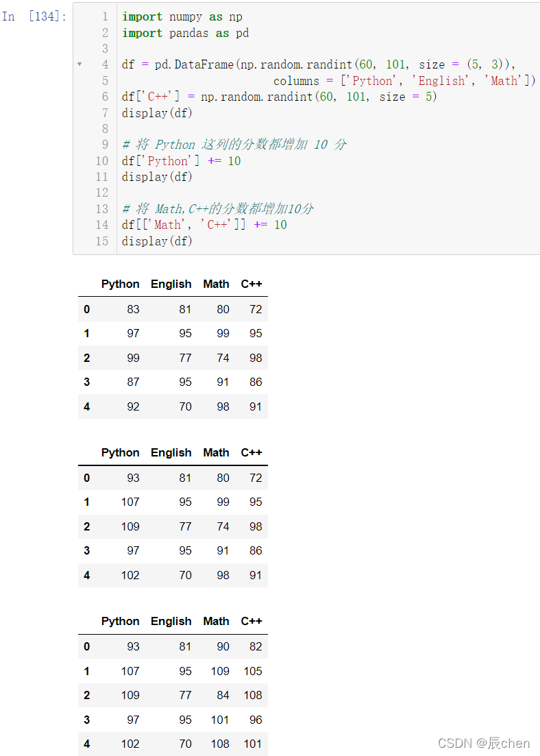Viewport: 540px width, 756px height.
Task: Click the comment on line 9
Action: (x=234, y=145)
